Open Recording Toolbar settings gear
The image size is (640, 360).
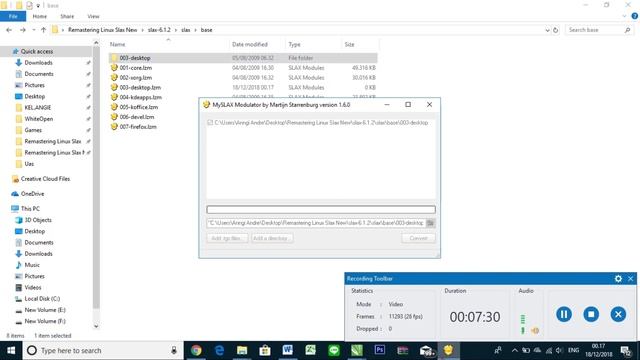618,278
